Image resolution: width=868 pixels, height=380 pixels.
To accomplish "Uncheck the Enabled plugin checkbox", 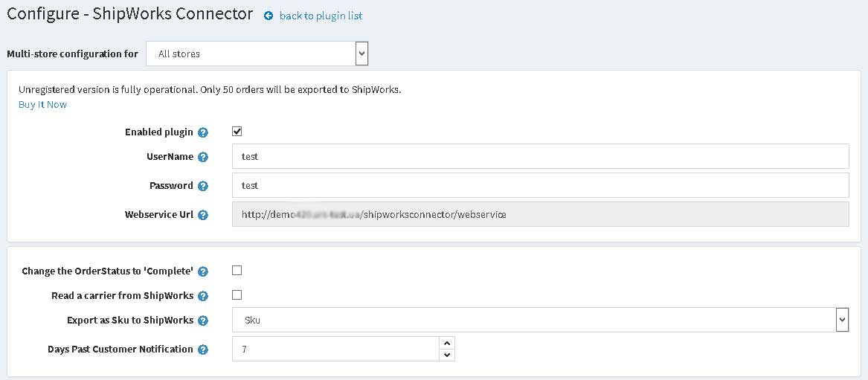I will point(237,132).
